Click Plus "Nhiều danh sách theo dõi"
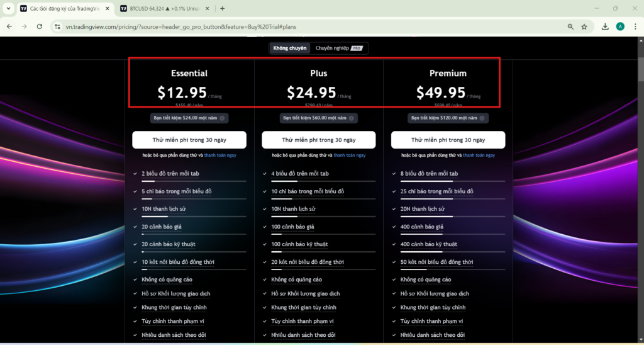644x345 pixels. (x=303, y=335)
